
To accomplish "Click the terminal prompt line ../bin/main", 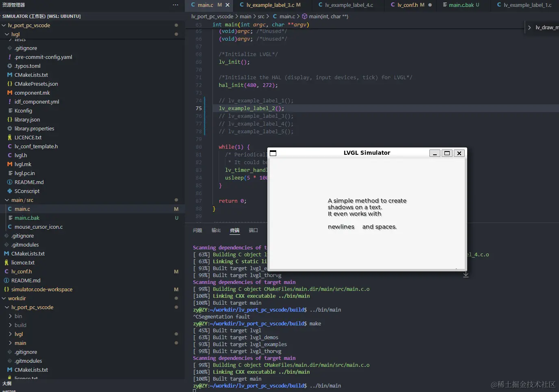I will pyautogui.click(x=267, y=386).
